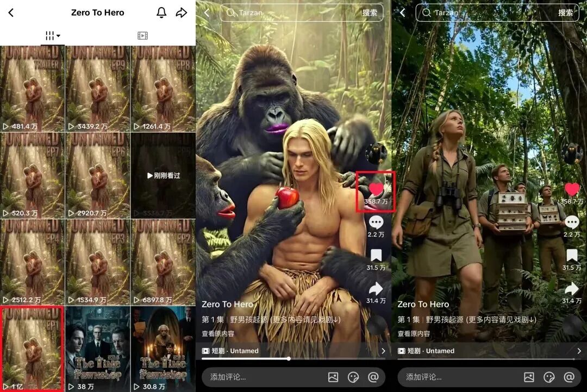Open Untamed Trailer with 481.4万 plays
Viewport: 587px width, 392px height.
tap(33, 88)
